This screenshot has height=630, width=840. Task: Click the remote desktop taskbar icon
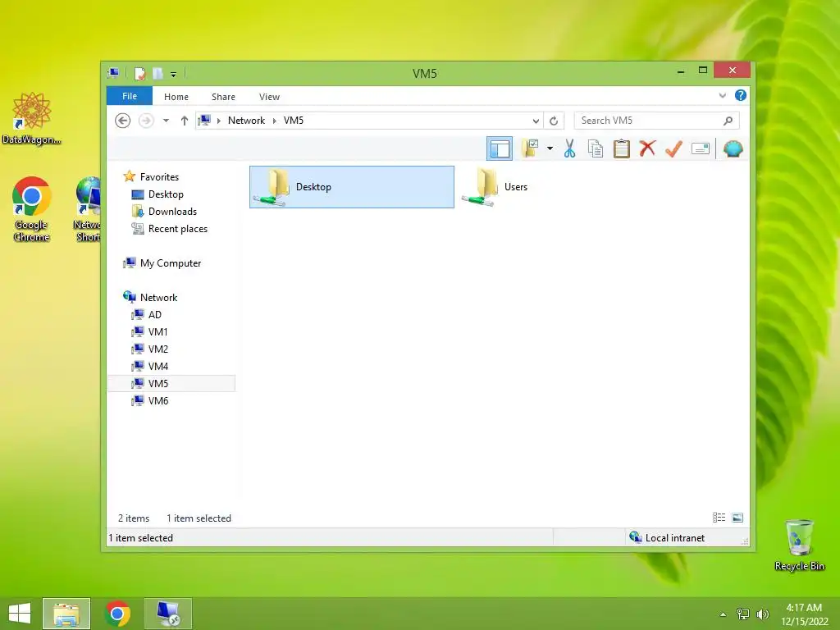pyautogui.click(x=168, y=614)
